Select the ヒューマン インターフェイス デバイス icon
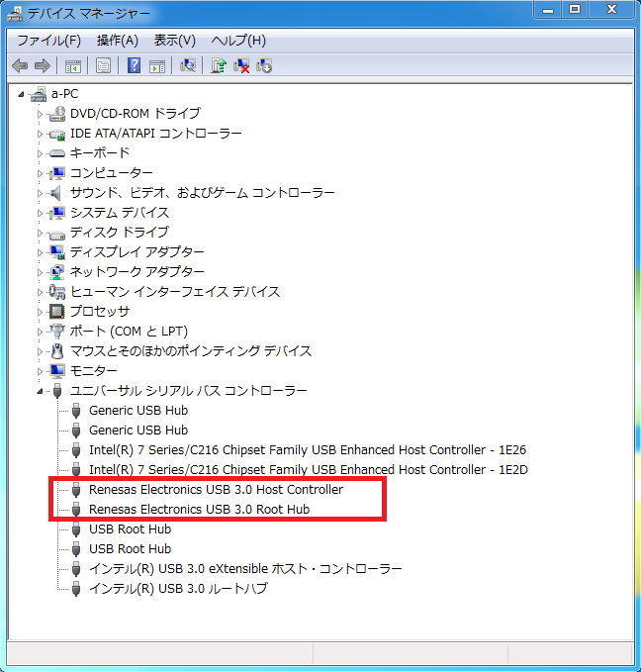This screenshot has width=641, height=672. coord(57,292)
